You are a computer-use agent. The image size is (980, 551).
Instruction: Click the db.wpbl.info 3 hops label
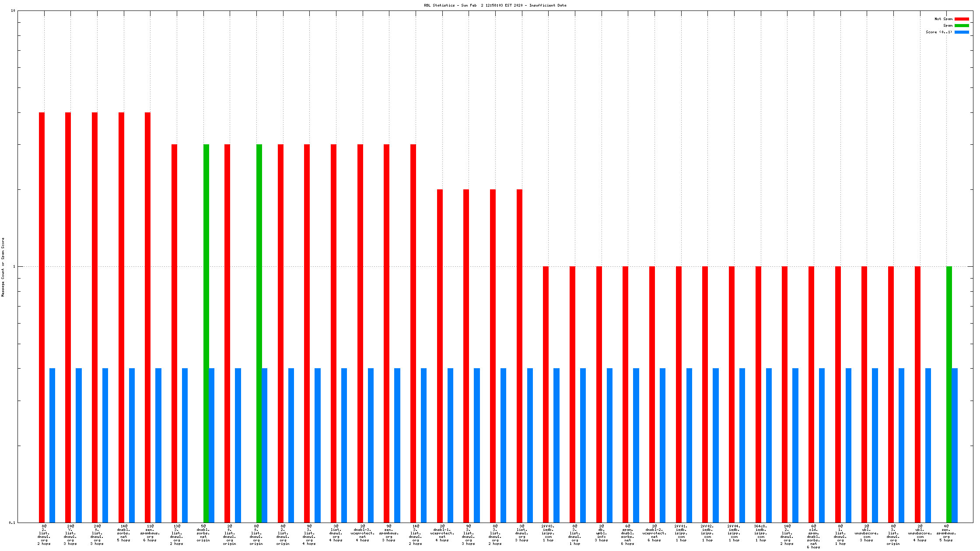point(602,533)
